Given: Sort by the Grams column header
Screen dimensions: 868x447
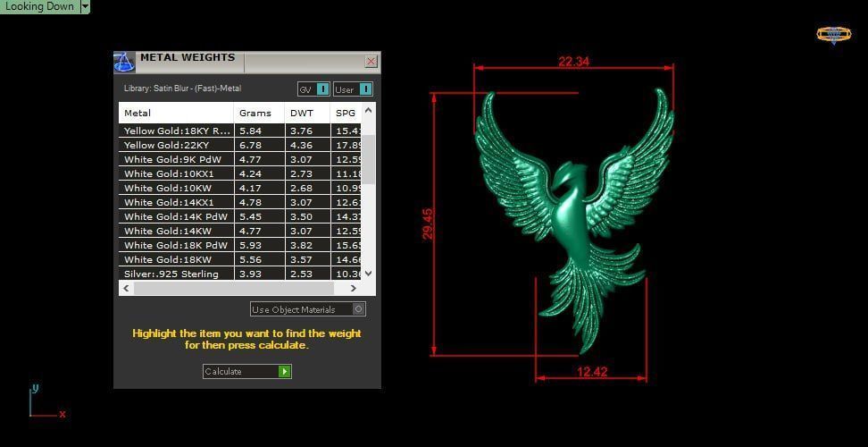Looking at the screenshot, I should 259,113.
